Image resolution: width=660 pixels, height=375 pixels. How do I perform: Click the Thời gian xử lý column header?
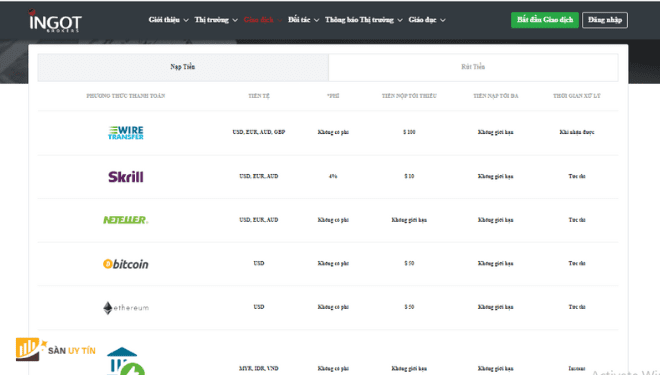tap(577, 96)
